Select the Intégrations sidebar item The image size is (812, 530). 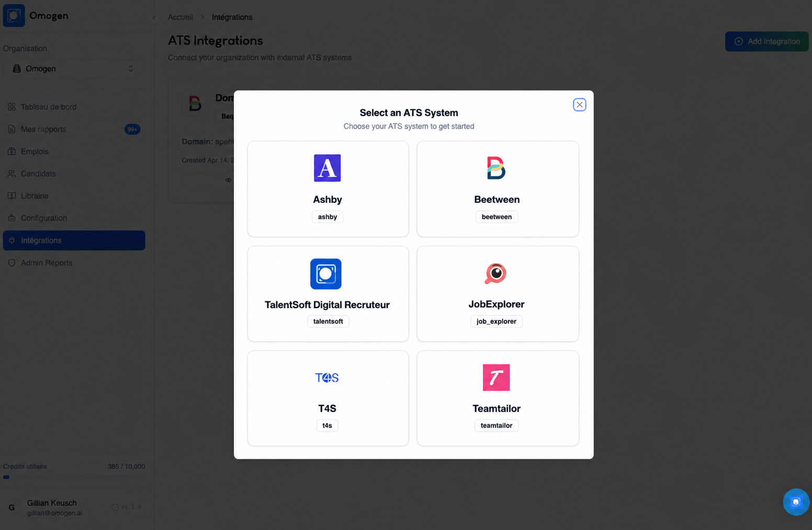tap(74, 240)
